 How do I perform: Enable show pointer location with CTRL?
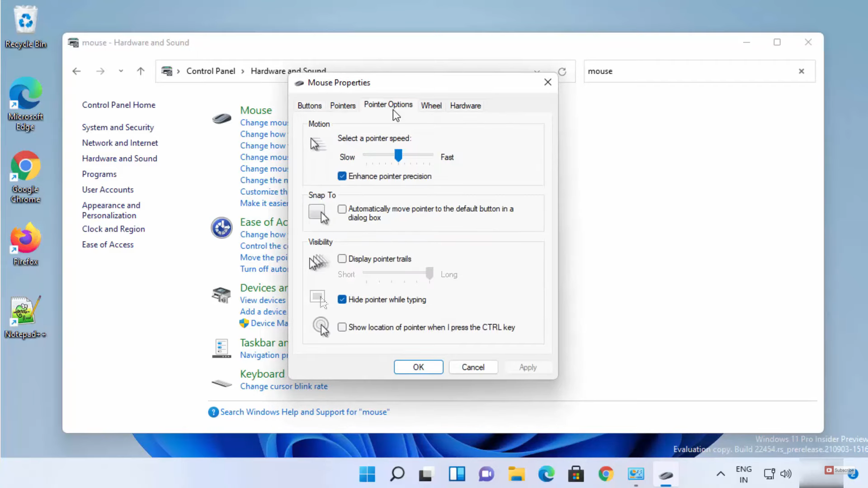(342, 327)
